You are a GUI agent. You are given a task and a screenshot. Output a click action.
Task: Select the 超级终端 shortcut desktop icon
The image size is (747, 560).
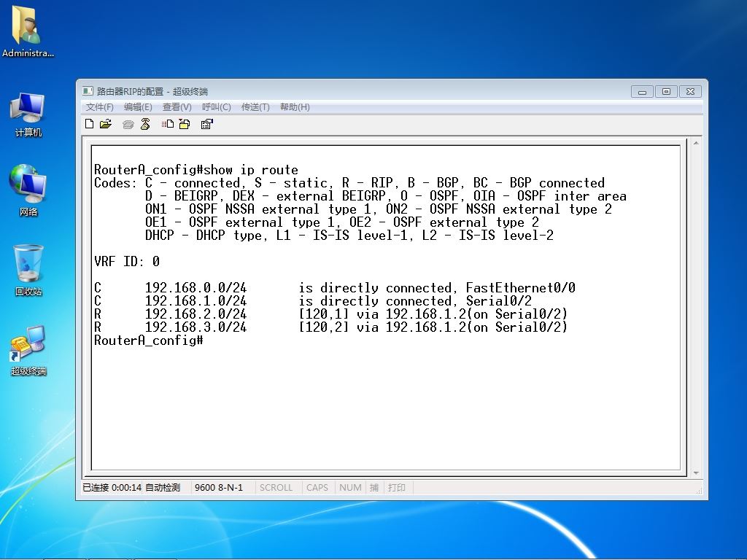28,351
